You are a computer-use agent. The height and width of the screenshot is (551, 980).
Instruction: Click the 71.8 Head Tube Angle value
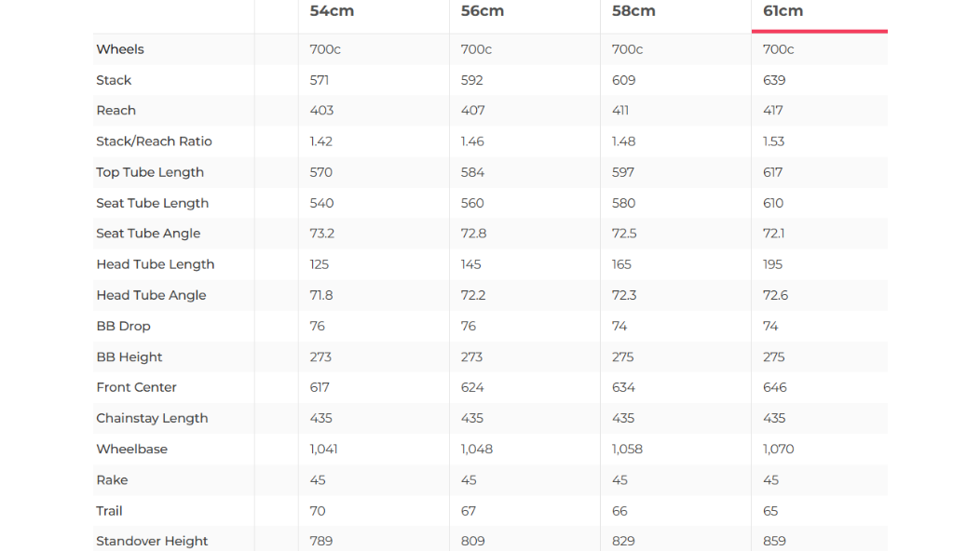[x=321, y=295]
